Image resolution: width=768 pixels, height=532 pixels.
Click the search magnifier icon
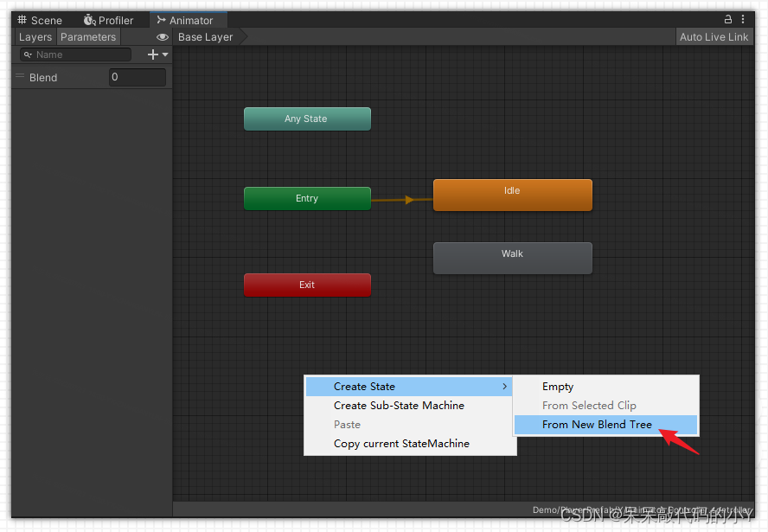pos(28,54)
